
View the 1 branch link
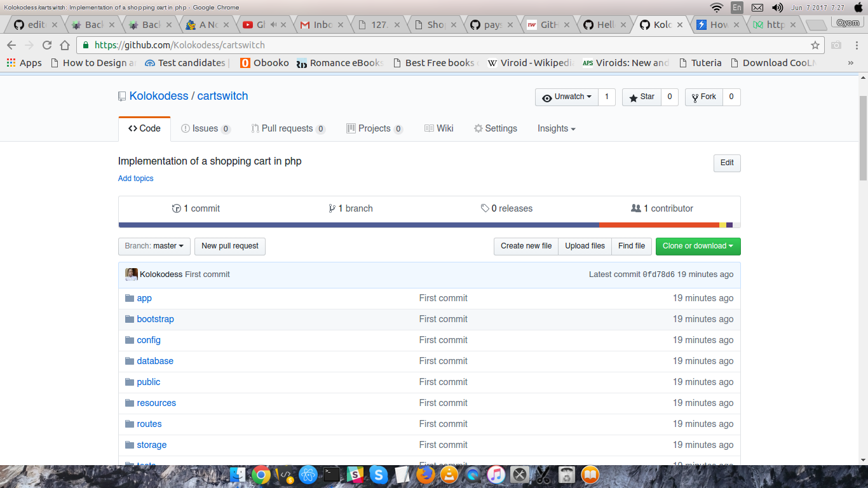point(351,208)
